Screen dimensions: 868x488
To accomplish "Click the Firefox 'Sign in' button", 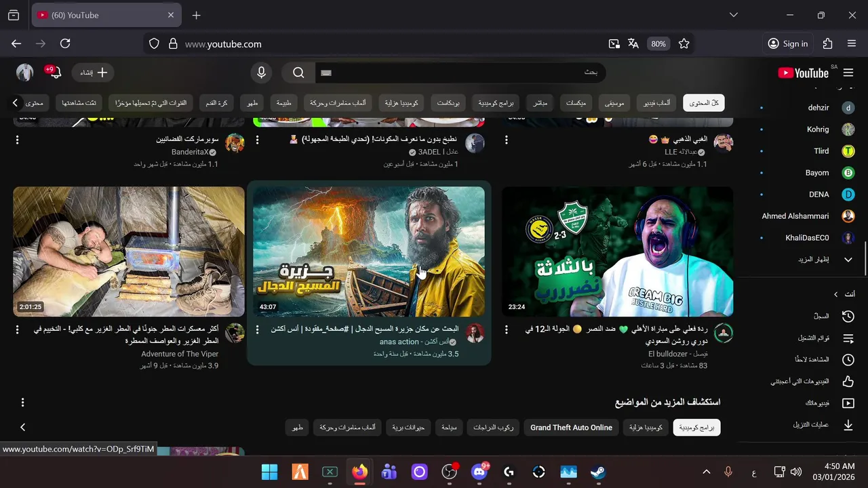I will pos(788,43).
